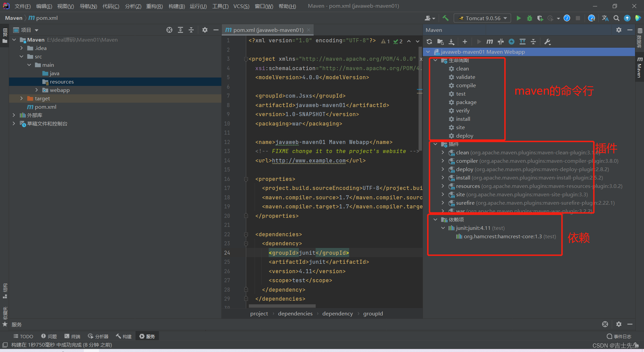Click the dependencies breadcrumb

[x=295, y=313]
